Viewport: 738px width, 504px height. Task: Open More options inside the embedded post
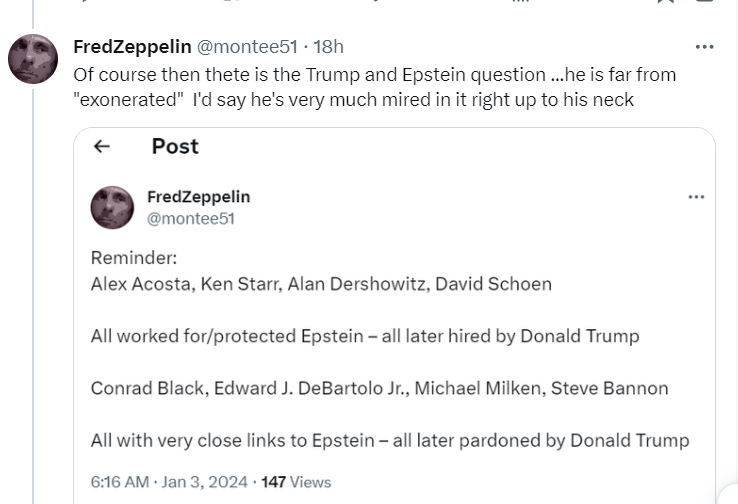(696, 197)
